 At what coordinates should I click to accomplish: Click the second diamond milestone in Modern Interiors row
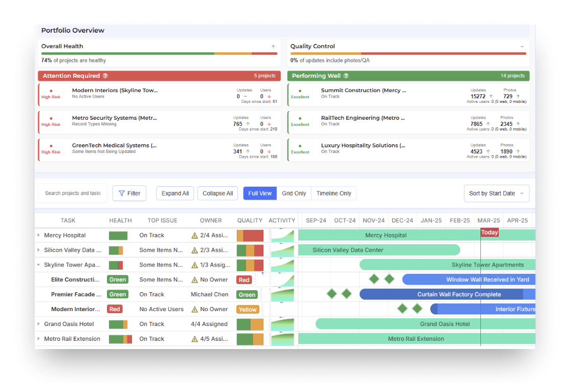417,309
